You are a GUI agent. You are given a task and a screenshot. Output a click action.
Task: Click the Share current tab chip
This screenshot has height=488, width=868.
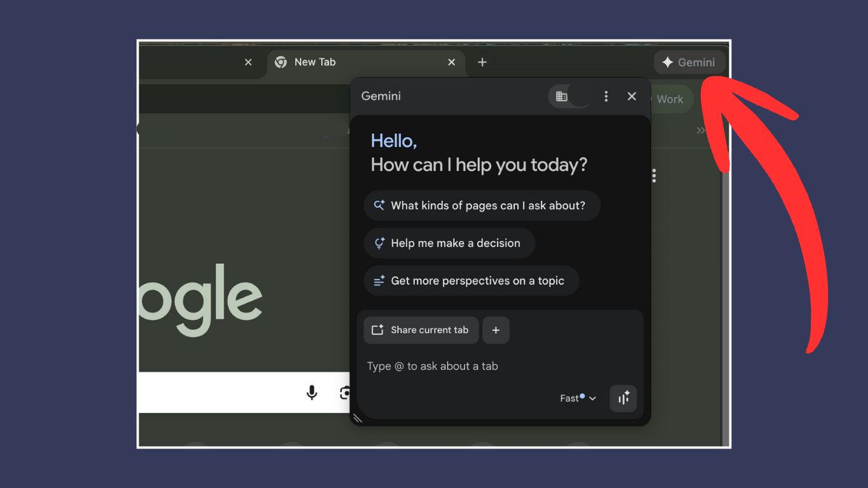click(x=421, y=330)
